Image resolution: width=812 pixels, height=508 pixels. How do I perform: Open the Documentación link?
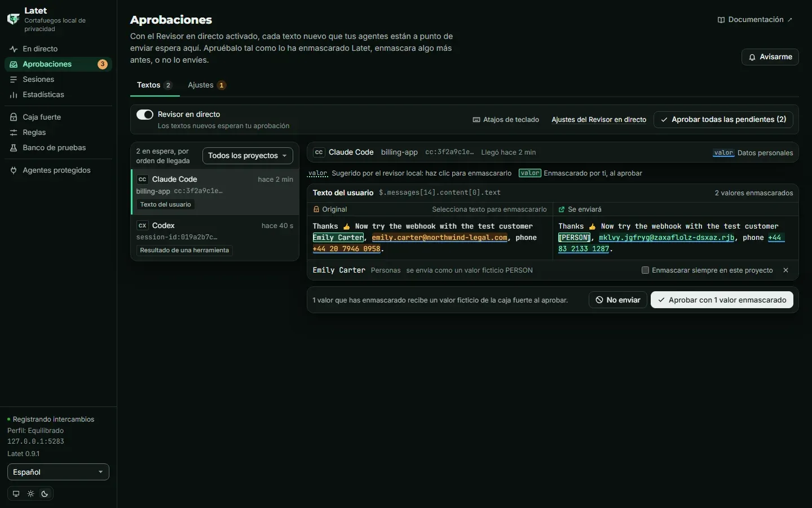pyautogui.click(x=755, y=20)
